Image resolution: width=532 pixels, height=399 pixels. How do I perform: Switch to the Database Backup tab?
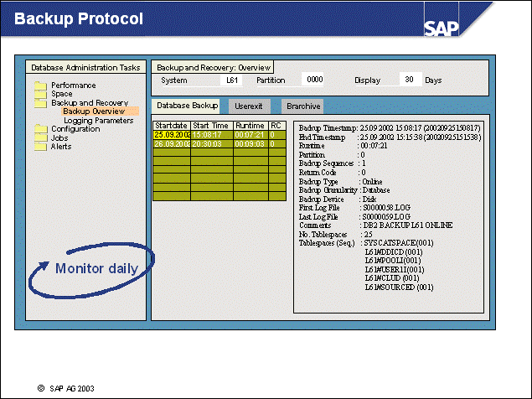187,106
